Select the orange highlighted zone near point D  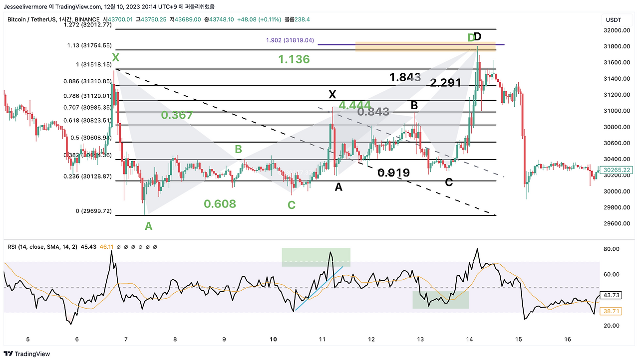[x=426, y=46]
